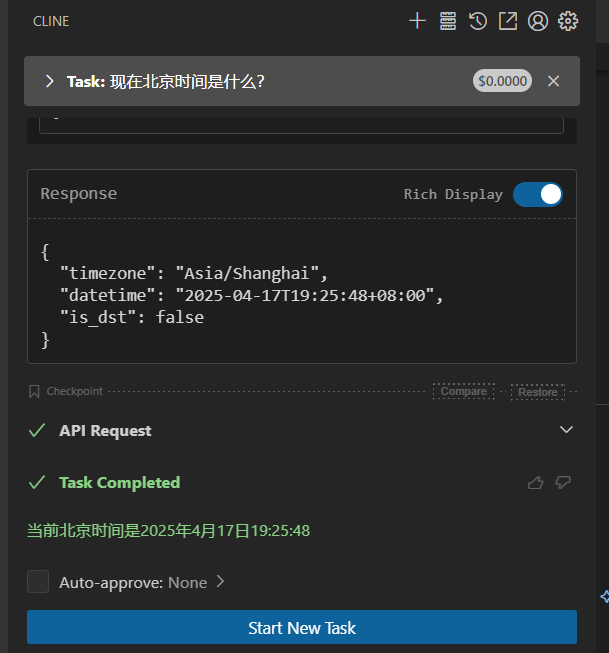Click the $0.0000 cost badge
The width and height of the screenshot is (609, 653).
502,81
